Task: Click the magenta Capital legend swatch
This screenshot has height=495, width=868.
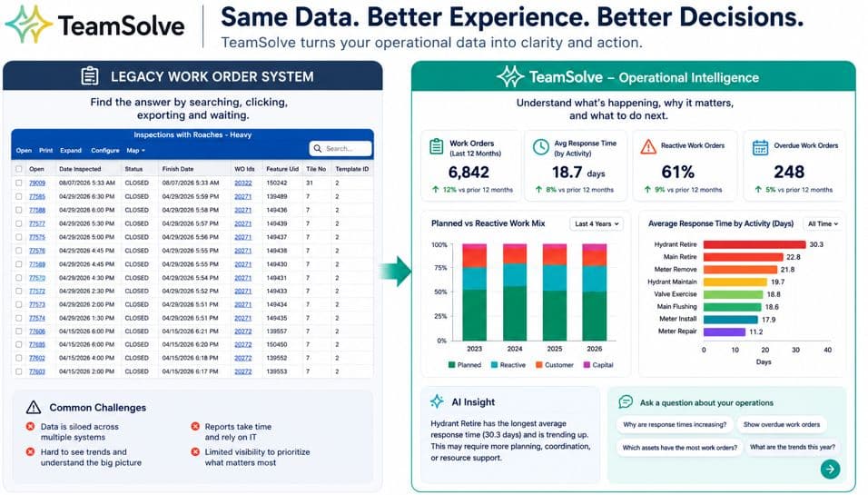Action: [x=587, y=365]
